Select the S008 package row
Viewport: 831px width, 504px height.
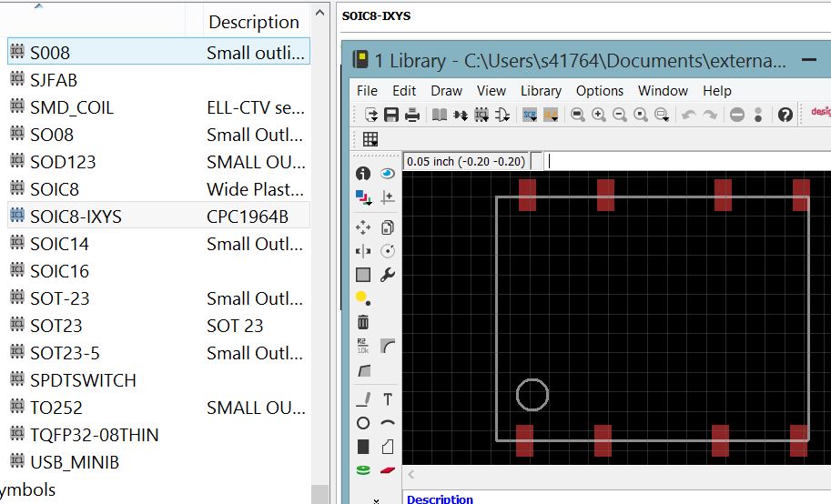pyautogui.click(x=158, y=53)
